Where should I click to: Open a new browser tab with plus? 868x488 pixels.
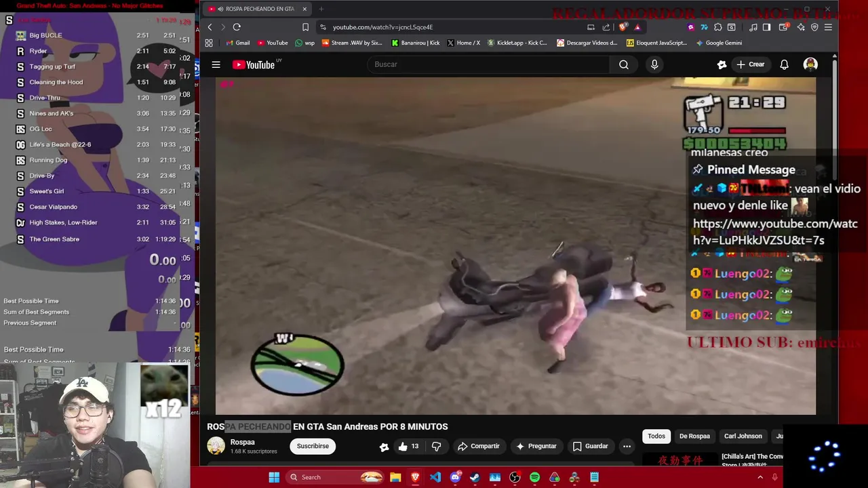[x=321, y=9]
